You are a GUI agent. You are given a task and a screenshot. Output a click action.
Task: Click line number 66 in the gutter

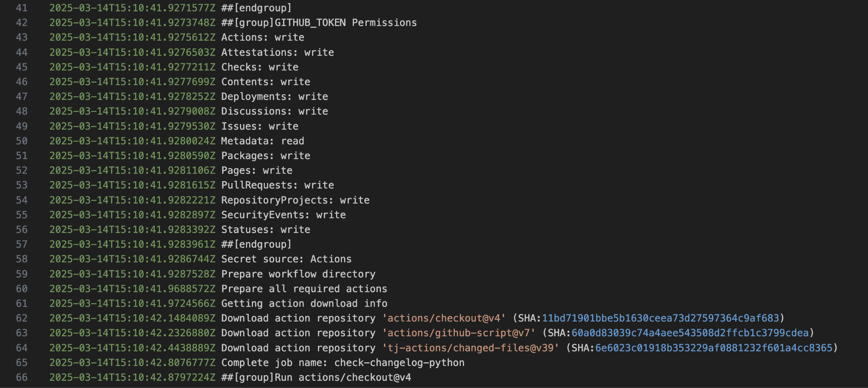tap(22, 377)
